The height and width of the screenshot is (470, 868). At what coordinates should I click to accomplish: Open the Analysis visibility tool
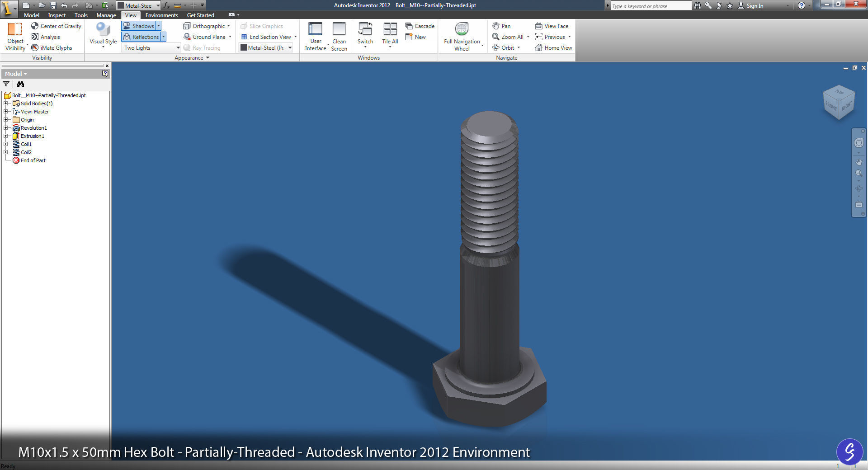(45, 37)
